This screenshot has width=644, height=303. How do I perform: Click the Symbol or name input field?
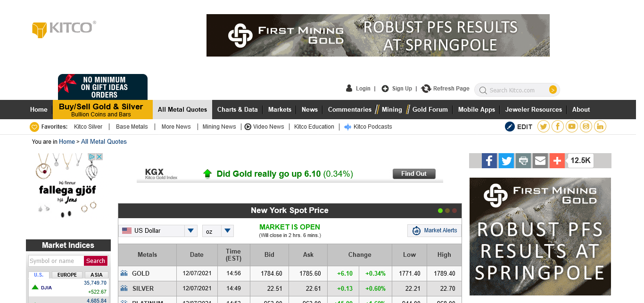tap(56, 261)
